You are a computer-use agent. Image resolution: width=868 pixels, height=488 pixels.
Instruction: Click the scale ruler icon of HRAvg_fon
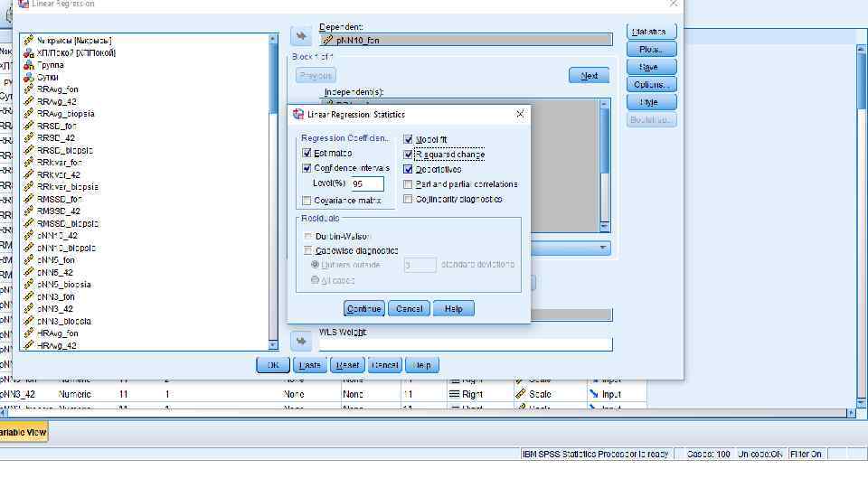[x=29, y=333]
